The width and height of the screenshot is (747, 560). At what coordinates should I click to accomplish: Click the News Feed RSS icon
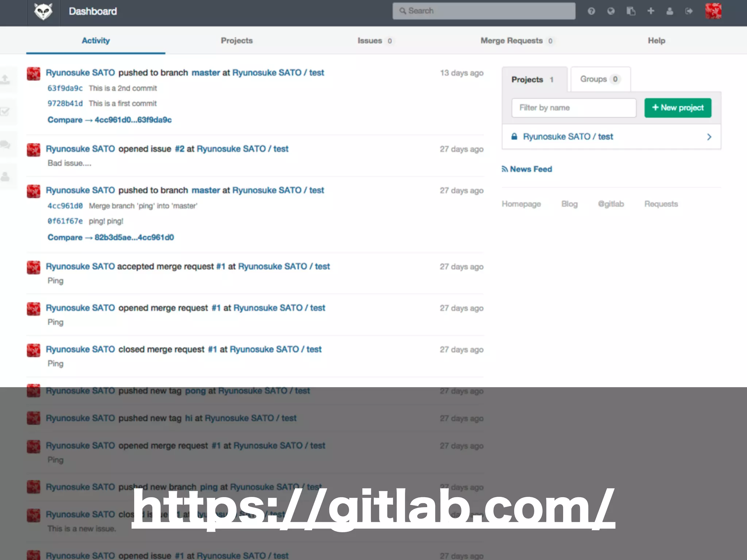505,169
